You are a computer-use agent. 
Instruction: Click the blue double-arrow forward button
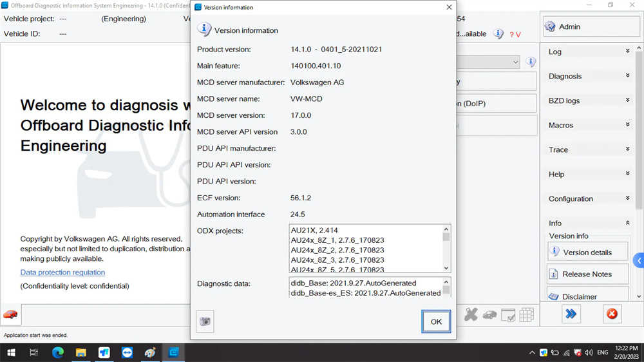pyautogui.click(x=571, y=314)
